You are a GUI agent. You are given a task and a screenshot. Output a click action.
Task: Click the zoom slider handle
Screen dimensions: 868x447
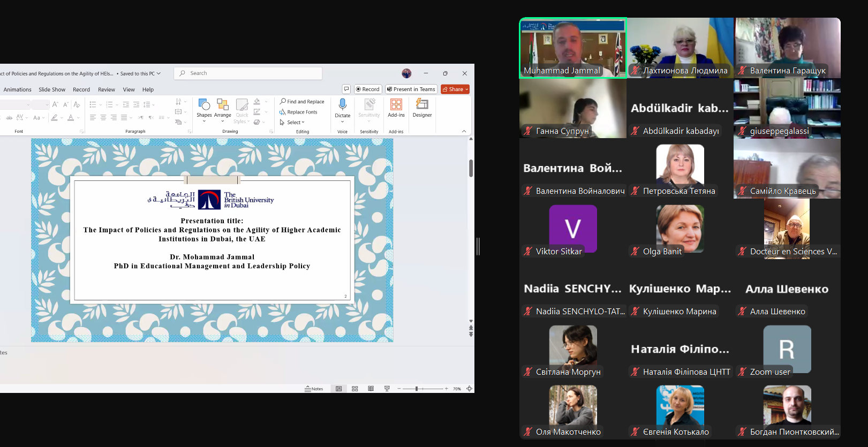click(416, 389)
